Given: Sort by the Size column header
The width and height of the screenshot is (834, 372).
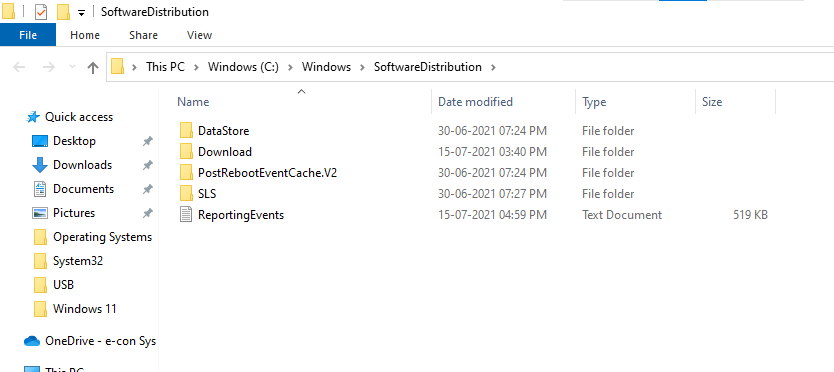Looking at the screenshot, I should point(712,102).
